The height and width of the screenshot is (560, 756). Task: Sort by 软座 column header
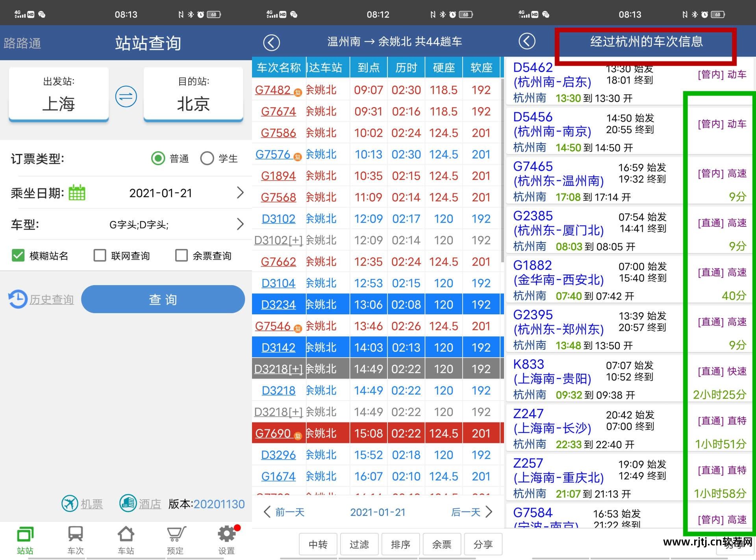click(481, 67)
